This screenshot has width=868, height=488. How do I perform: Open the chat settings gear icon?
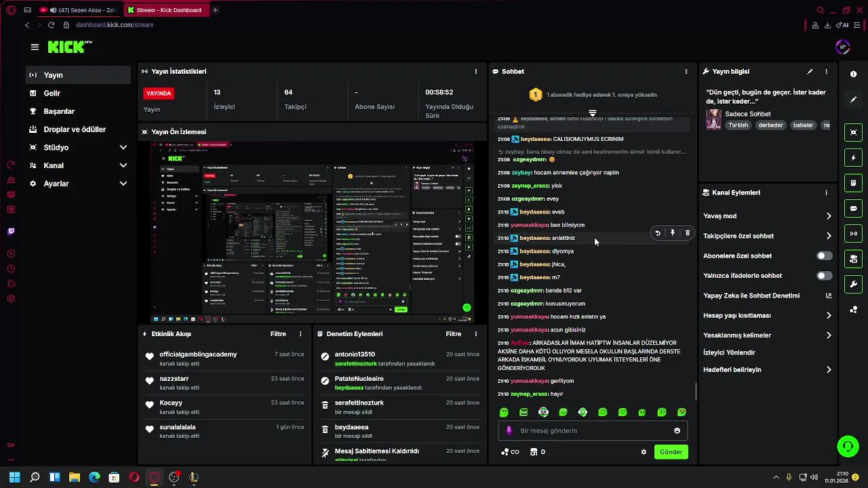pyautogui.click(x=644, y=452)
